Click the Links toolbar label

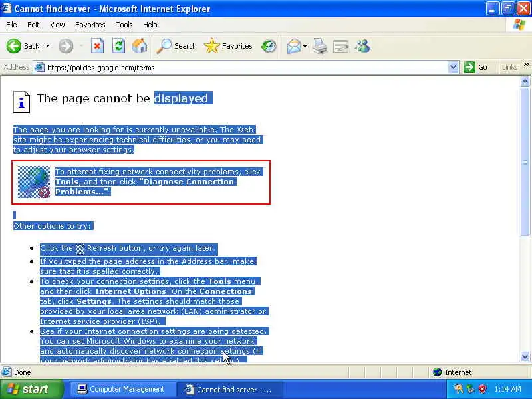[509, 67]
